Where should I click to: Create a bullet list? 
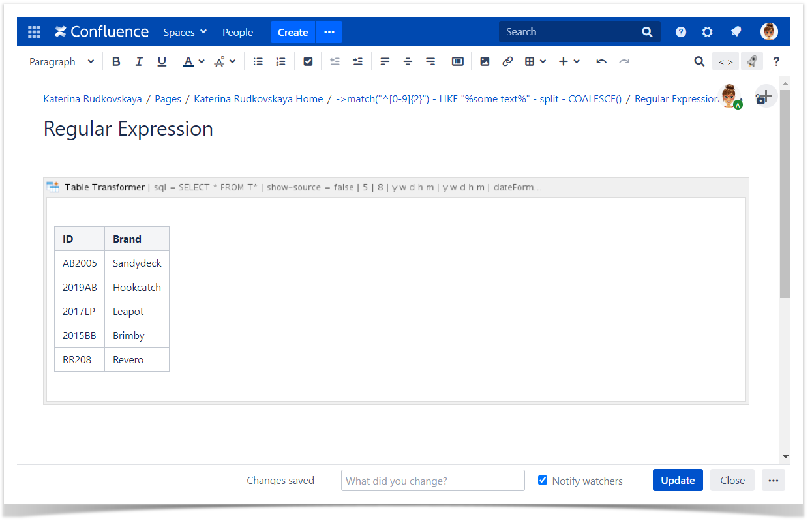pos(258,61)
